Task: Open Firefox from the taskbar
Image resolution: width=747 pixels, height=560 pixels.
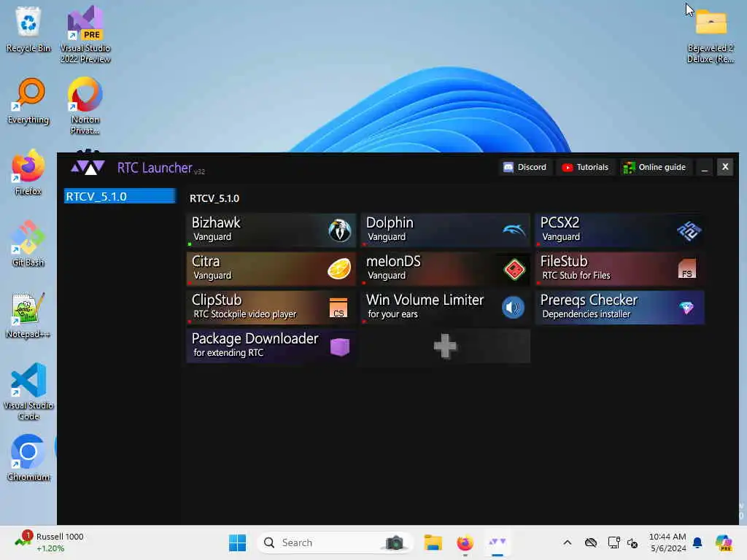Action: [465, 542]
